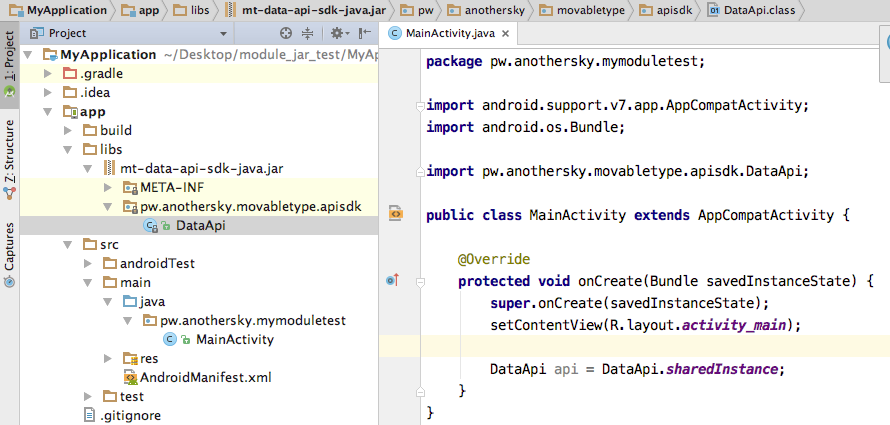This screenshot has height=425, width=890.
Task: Click the Collapse All icon in Project panel
Action: point(307,33)
